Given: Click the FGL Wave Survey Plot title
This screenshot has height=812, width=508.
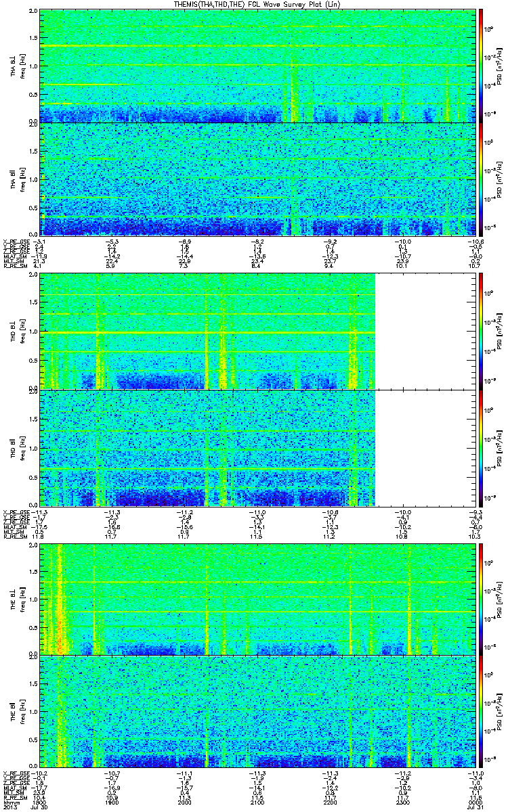Looking at the screenshot, I should (257, 4).
